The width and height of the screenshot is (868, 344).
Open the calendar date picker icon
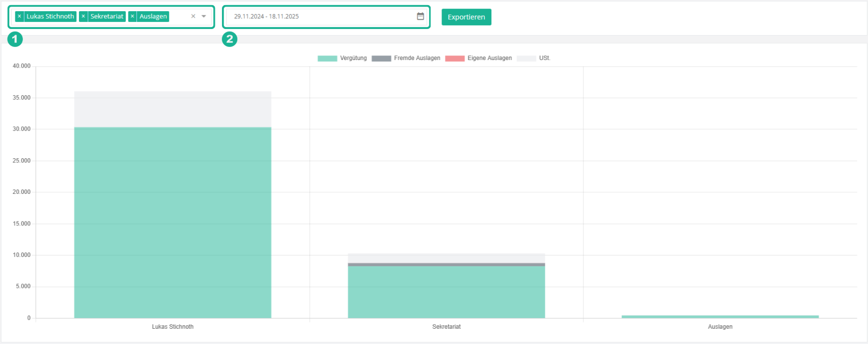pos(421,17)
